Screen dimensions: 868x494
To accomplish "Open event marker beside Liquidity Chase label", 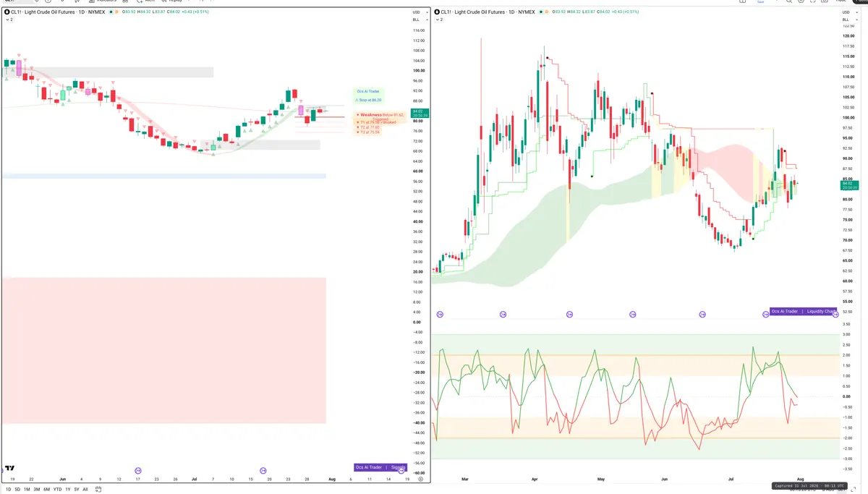I will click(x=766, y=315).
